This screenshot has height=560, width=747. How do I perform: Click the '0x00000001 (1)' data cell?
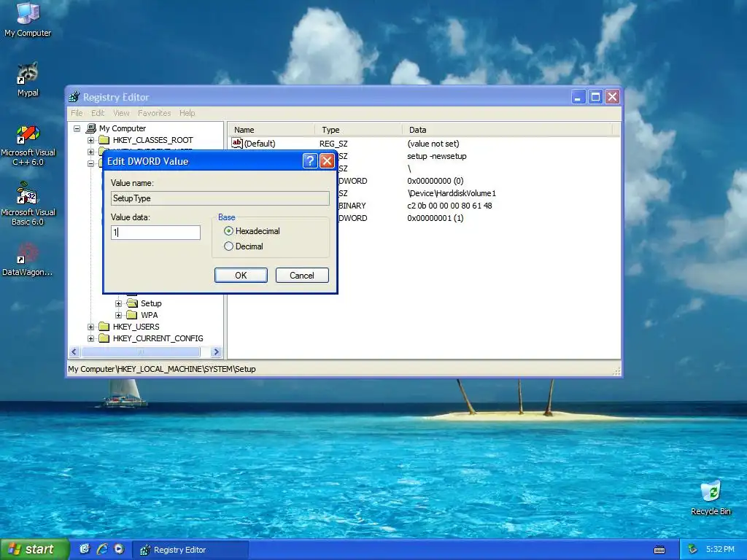coord(436,218)
